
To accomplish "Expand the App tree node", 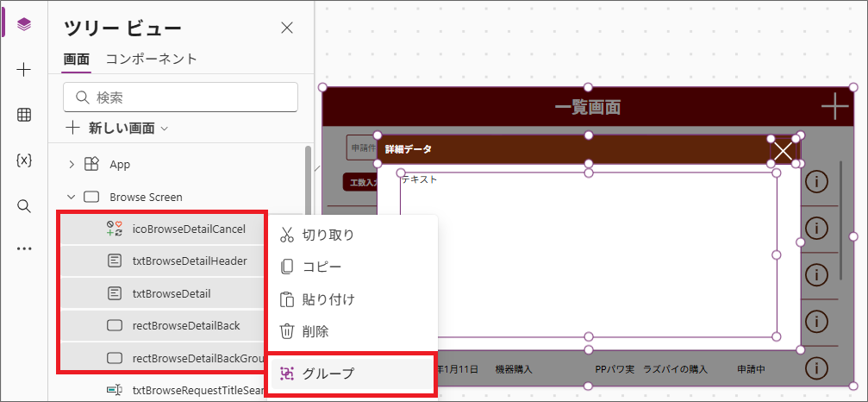I will tap(72, 164).
